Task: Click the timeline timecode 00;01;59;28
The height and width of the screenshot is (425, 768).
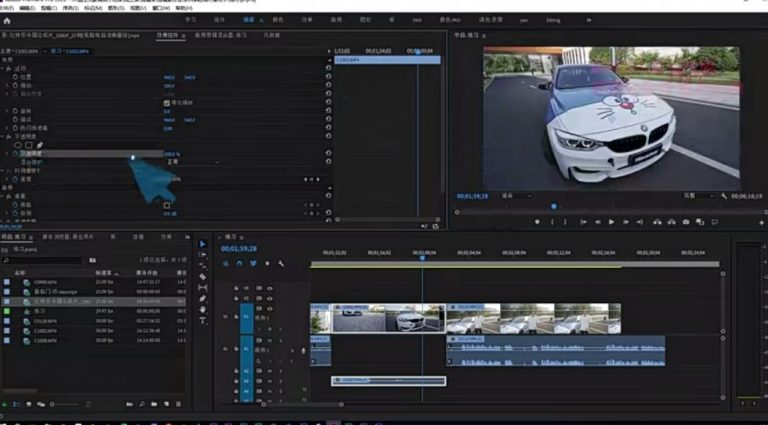Action: [240, 248]
